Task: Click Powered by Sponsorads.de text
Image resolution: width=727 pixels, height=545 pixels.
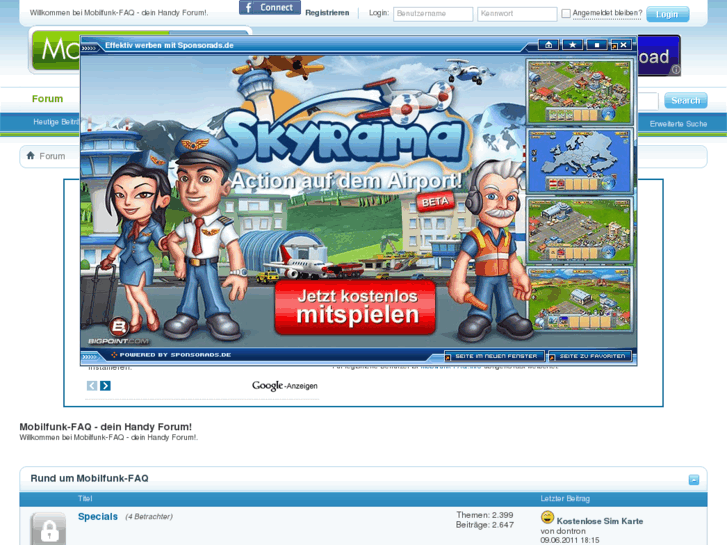Action: tap(175, 355)
